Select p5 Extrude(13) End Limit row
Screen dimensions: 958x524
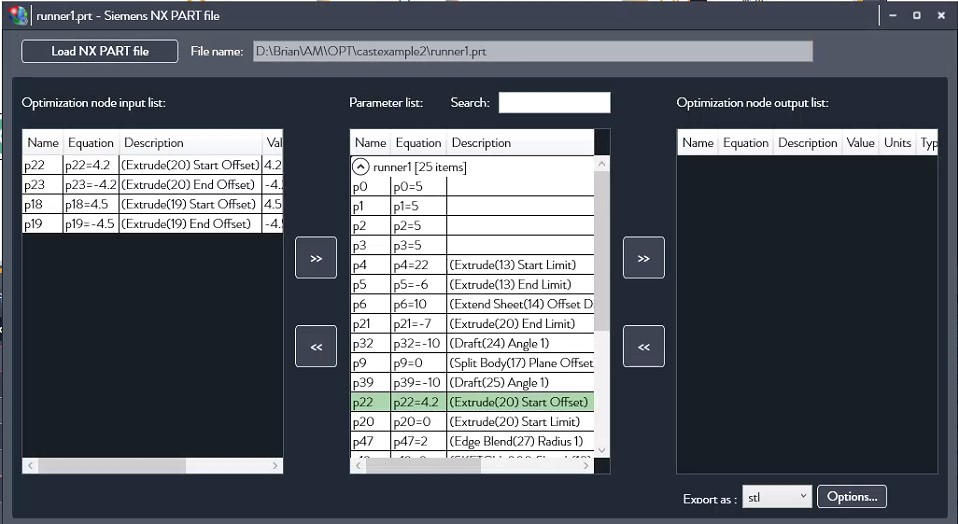click(x=472, y=284)
